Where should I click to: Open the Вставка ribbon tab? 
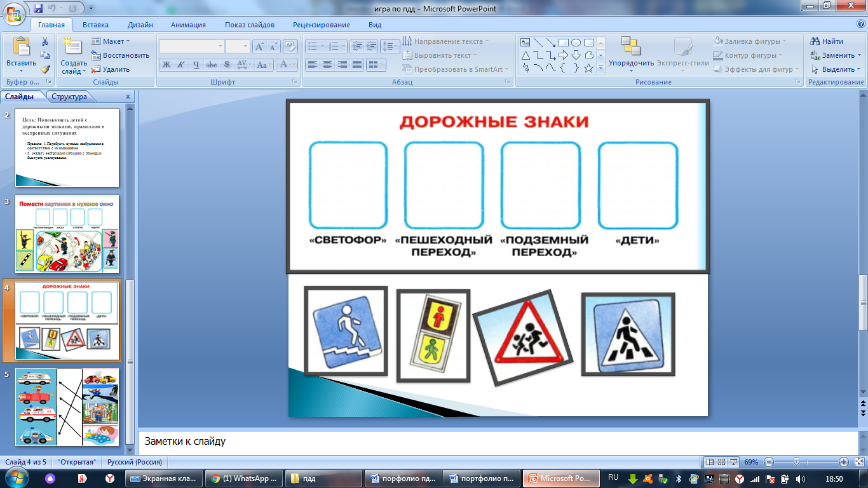point(95,25)
